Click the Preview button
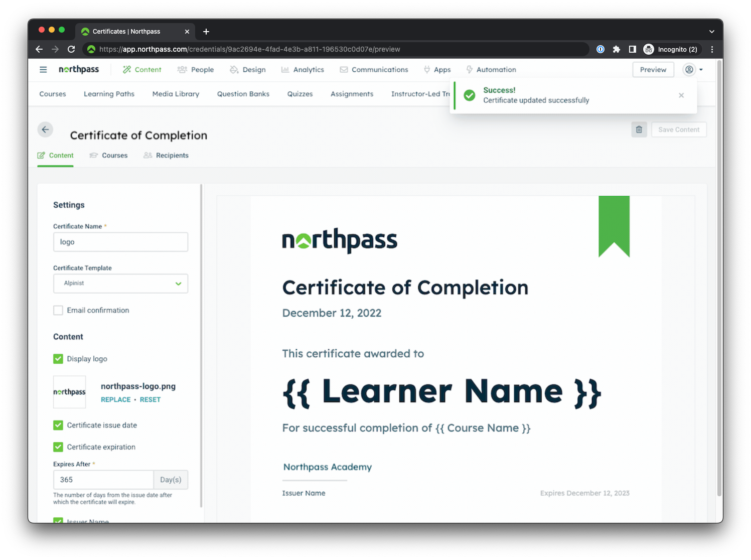 [653, 69]
